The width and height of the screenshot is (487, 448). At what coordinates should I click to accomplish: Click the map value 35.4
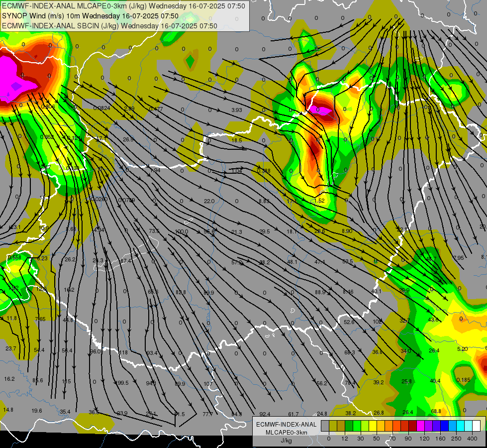65,412
